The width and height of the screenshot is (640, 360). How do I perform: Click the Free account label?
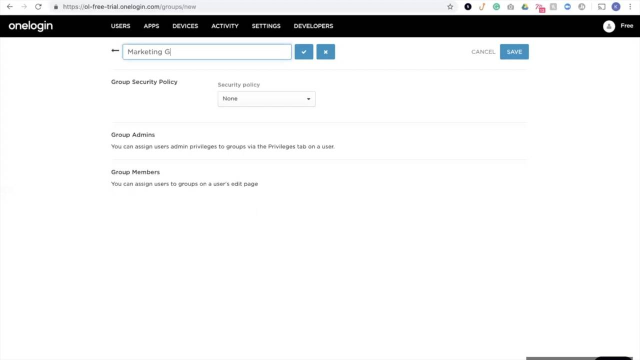coord(627,26)
